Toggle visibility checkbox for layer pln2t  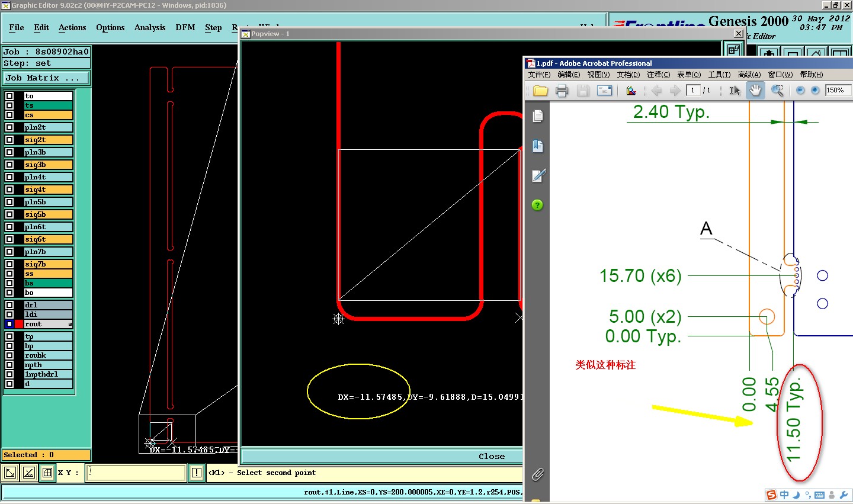tap(9, 127)
